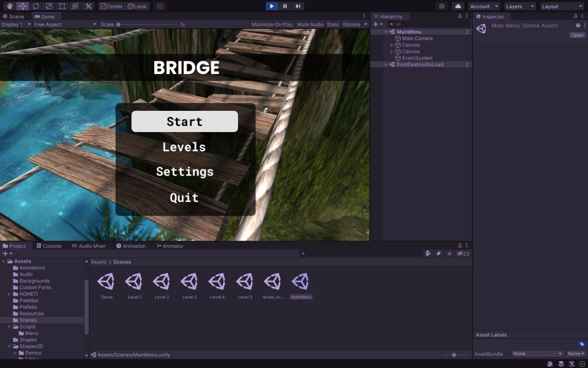Select the Scale tool

pyautogui.click(x=49, y=6)
